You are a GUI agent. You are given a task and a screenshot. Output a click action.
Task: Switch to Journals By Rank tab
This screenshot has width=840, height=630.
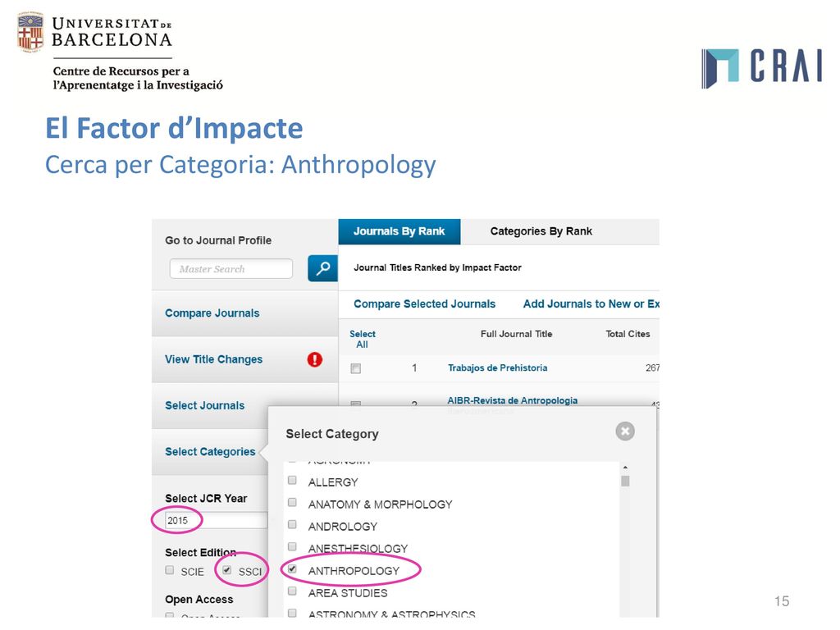pyautogui.click(x=399, y=231)
